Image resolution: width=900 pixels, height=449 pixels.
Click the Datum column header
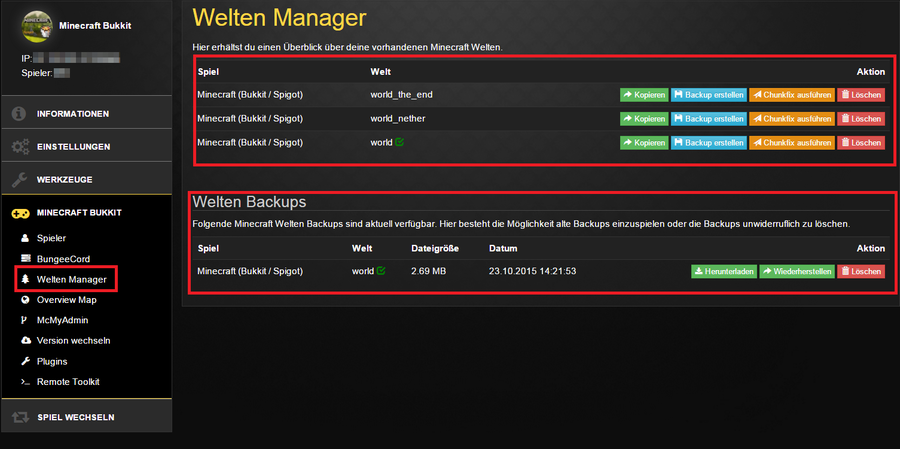503,249
